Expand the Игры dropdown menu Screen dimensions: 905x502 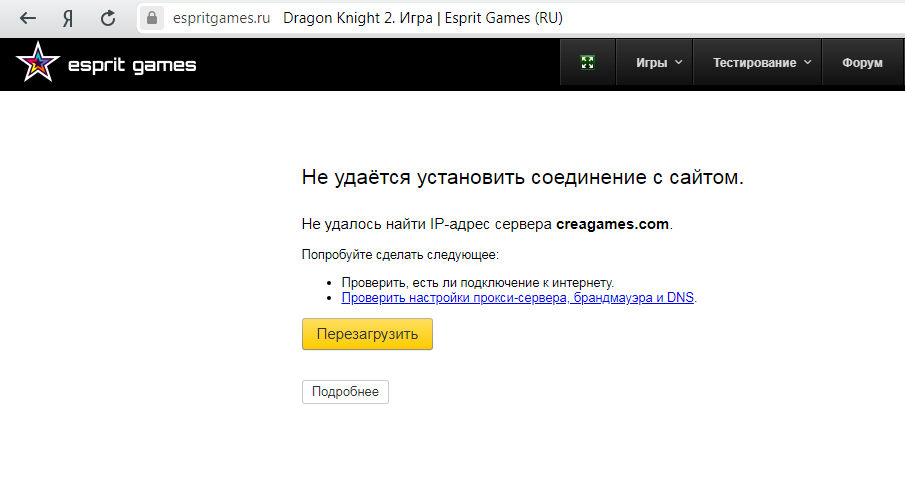click(654, 62)
